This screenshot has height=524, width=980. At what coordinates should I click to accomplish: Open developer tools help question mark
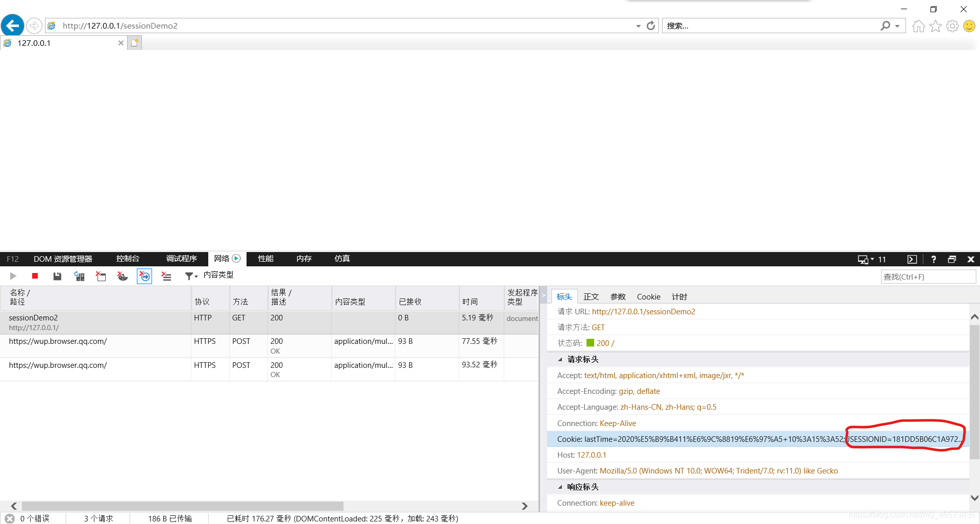coord(934,259)
